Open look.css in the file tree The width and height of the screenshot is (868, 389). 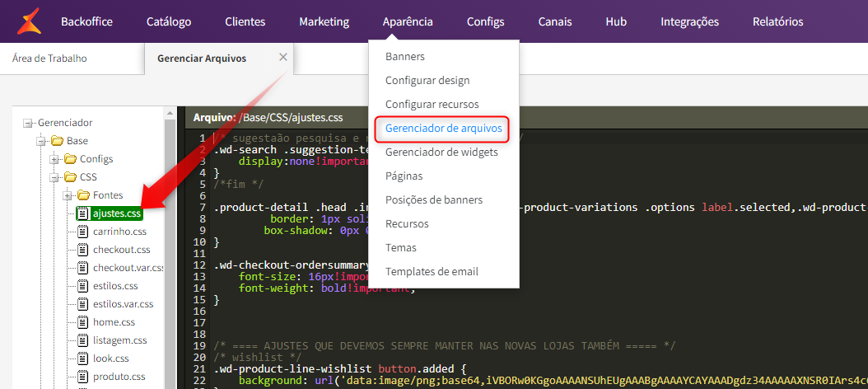tap(110, 359)
